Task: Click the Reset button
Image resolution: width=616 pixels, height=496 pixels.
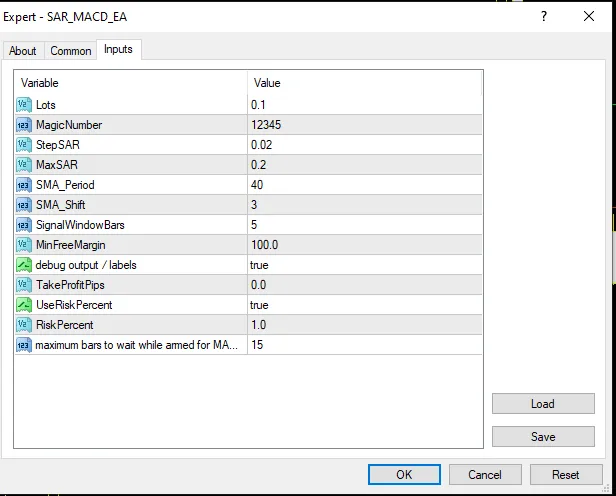Action: [566, 475]
